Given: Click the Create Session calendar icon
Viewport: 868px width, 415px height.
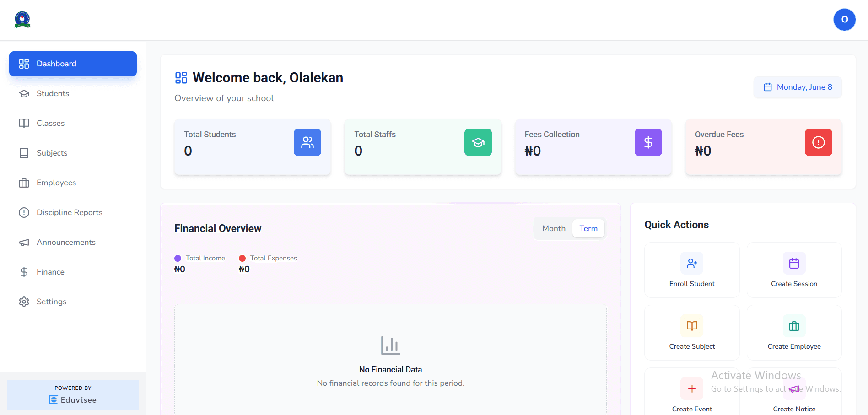Looking at the screenshot, I should 794,263.
